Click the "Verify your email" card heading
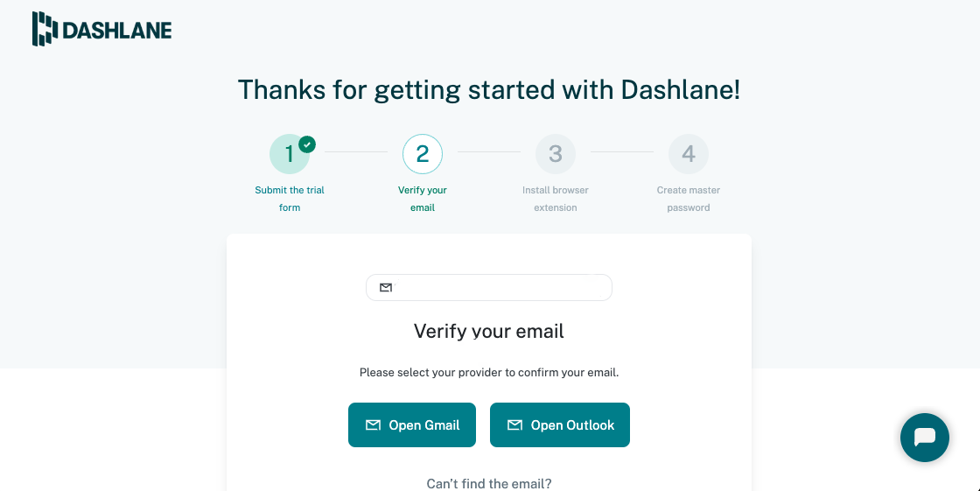 pos(489,331)
